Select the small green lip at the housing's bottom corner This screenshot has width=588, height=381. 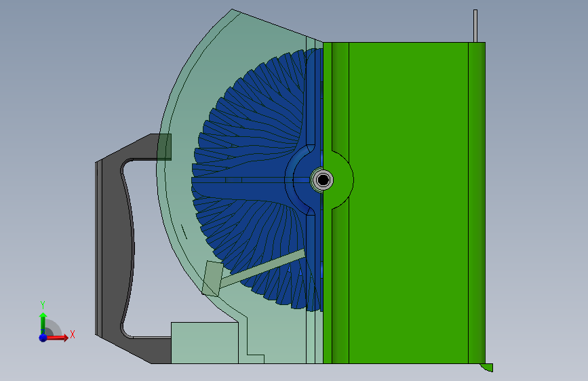point(486,367)
